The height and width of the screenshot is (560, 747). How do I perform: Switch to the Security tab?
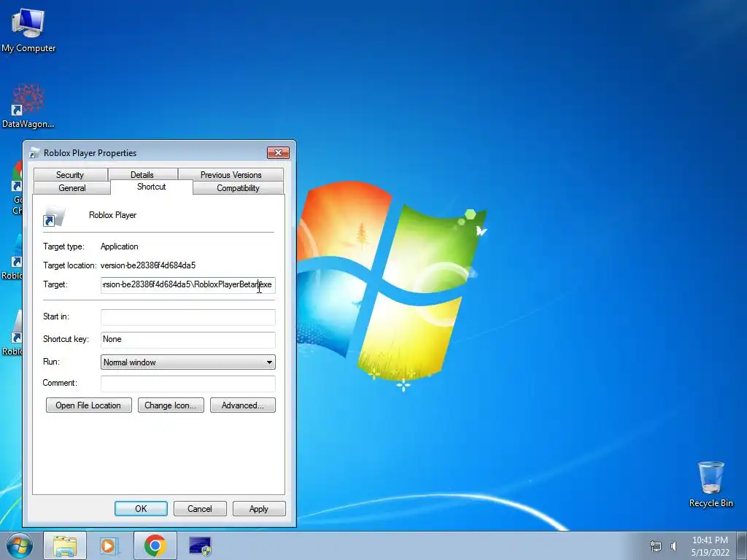pos(70,175)
